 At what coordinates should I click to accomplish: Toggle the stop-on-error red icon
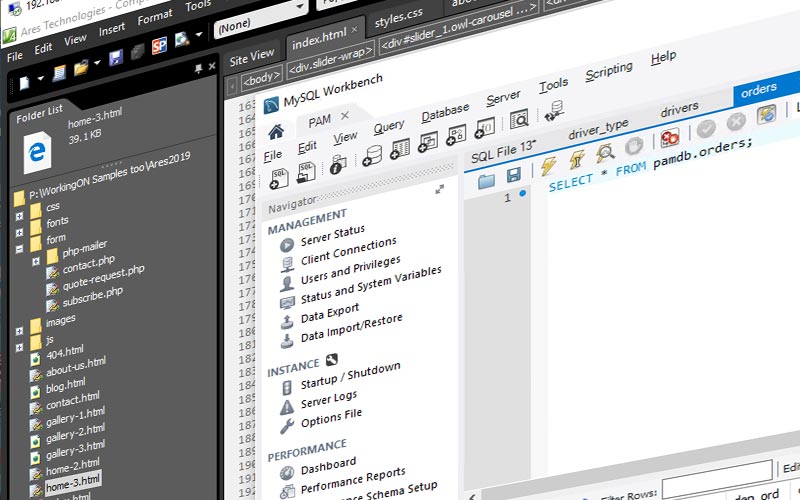pyautogui.click(x=670, y=138)
